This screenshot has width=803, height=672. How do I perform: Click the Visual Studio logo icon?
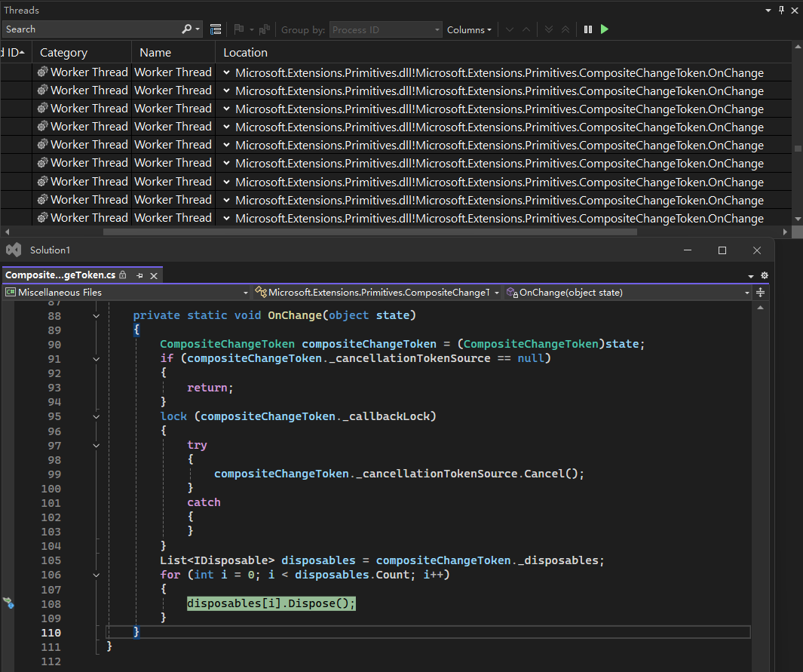point(13,250)
